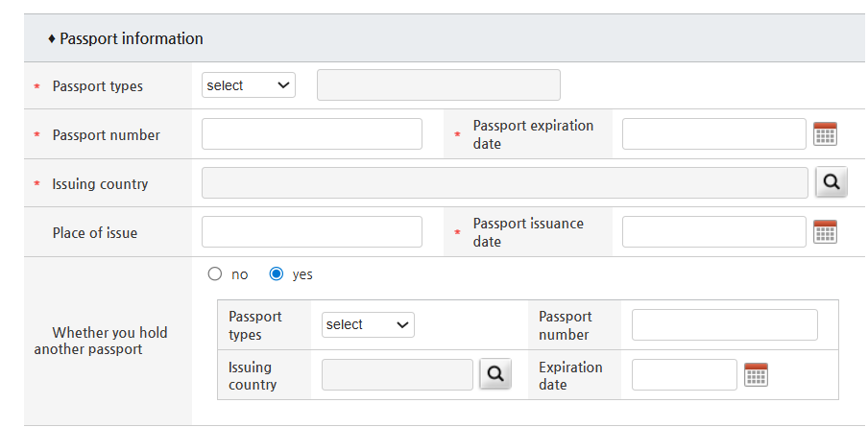The width and height of the screenshot is (868, 427).
Task: Click the Passport issuance date field
Action: [x=714, y=232]
